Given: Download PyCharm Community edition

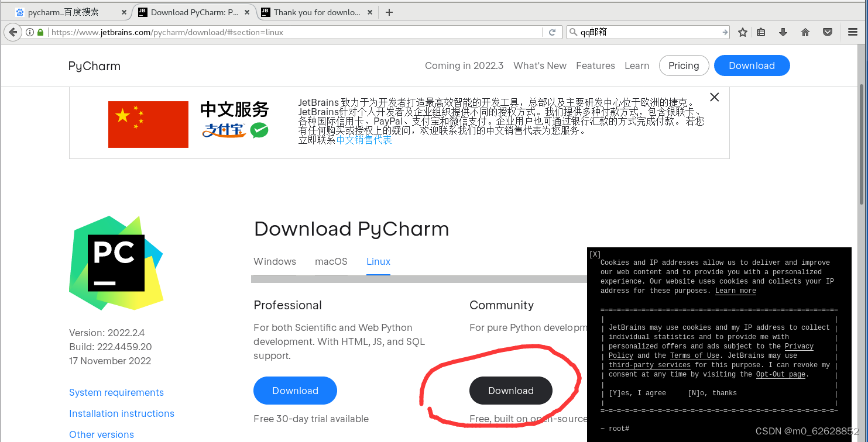Looking at the screenshot, I should [x=510, y=391].
